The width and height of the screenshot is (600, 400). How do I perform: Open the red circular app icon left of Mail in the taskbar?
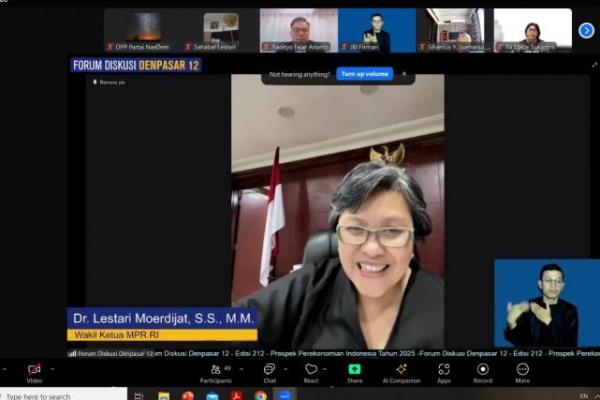[x=188, y=396]
